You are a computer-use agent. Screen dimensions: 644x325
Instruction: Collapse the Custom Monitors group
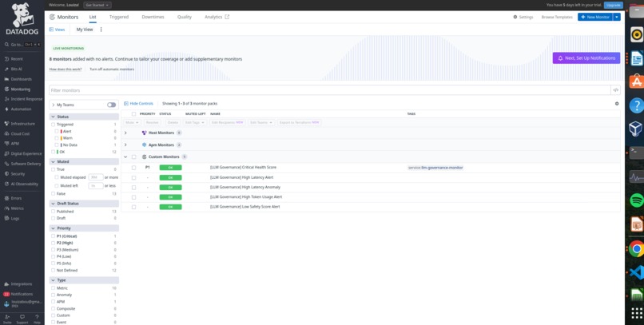[x=125, y=157]
